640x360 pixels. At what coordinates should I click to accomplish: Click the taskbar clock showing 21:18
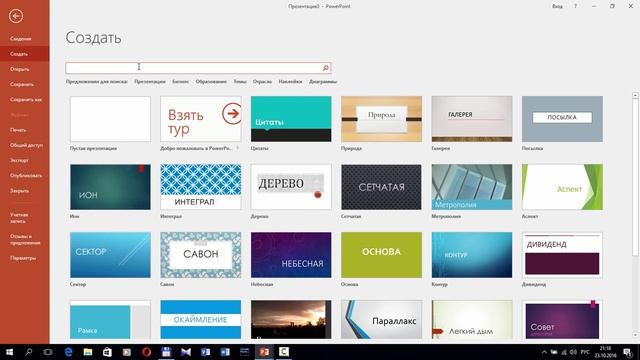tap(606, 352)
